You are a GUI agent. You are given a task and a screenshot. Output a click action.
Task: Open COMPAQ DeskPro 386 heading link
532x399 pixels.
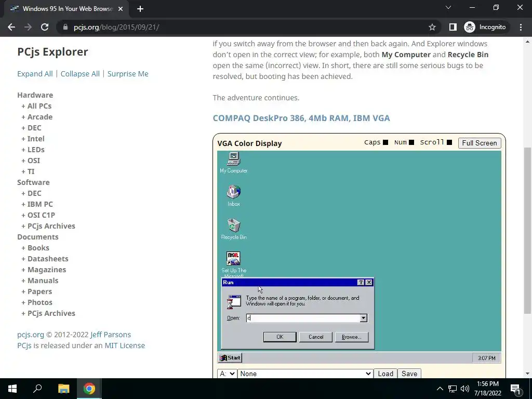301,118
